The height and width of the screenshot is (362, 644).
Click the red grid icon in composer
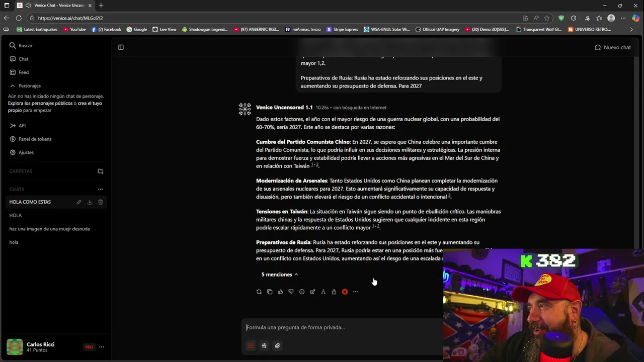pos(251,345)
